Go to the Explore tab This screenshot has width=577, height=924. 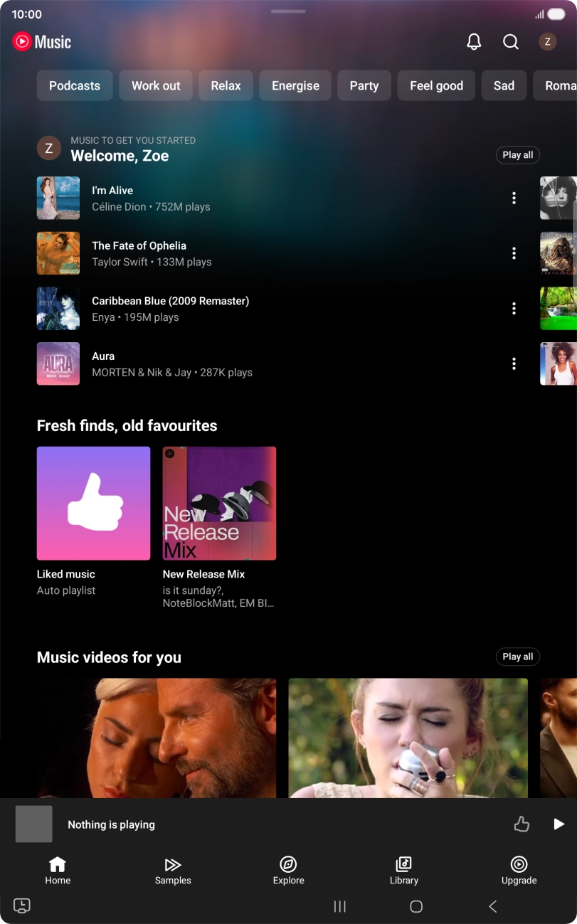288,870
